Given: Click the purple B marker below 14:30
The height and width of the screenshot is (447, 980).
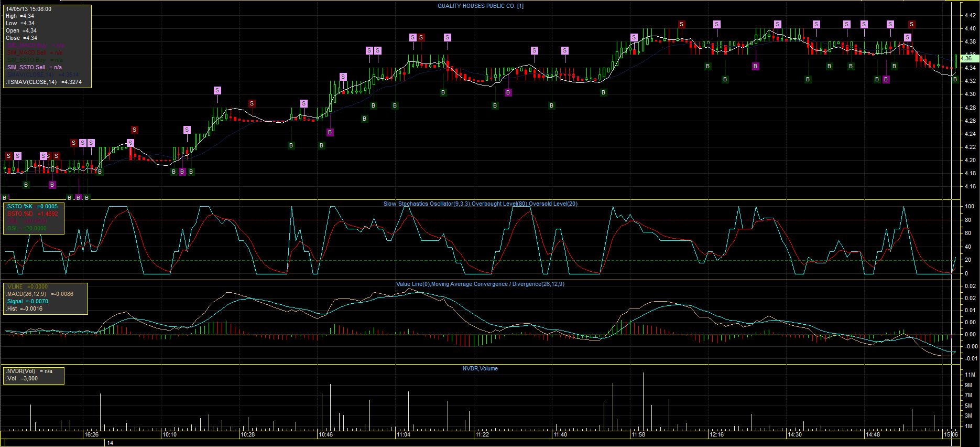Looking at the screenshot, I should click(755, 66).
